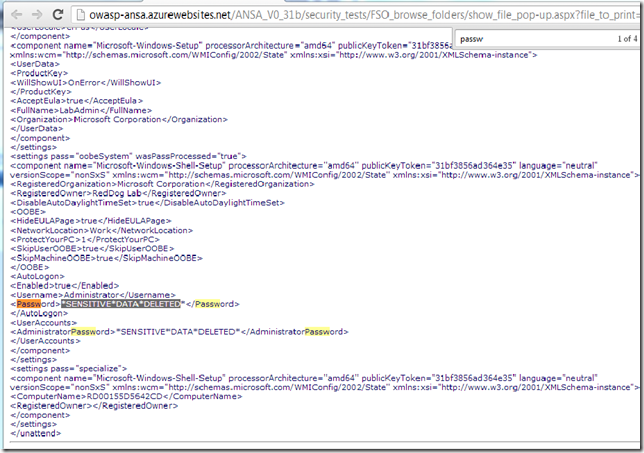
Task: Click the opening ProductKey tag
Action: pos(39,73)
